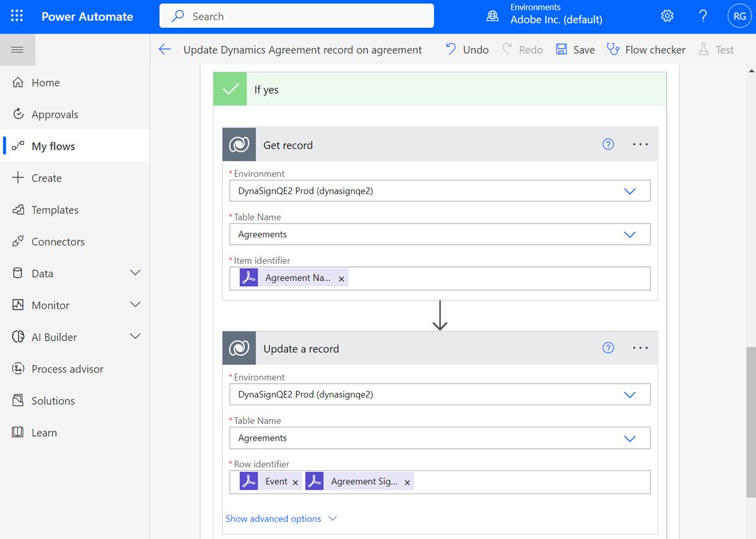This screenshot has height=539, width=756.
Task: Click the scrollbar up arrow
Action: [751, 71]
